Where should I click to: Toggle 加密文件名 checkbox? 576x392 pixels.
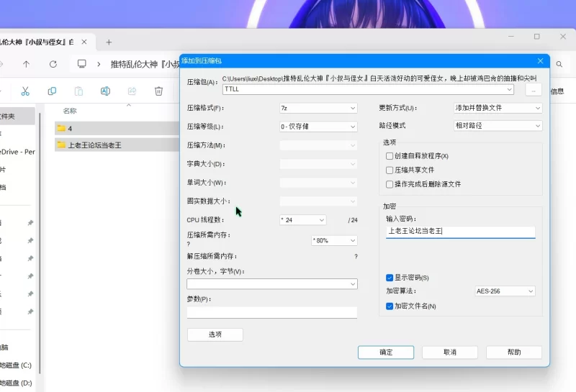tap(390, 306)
